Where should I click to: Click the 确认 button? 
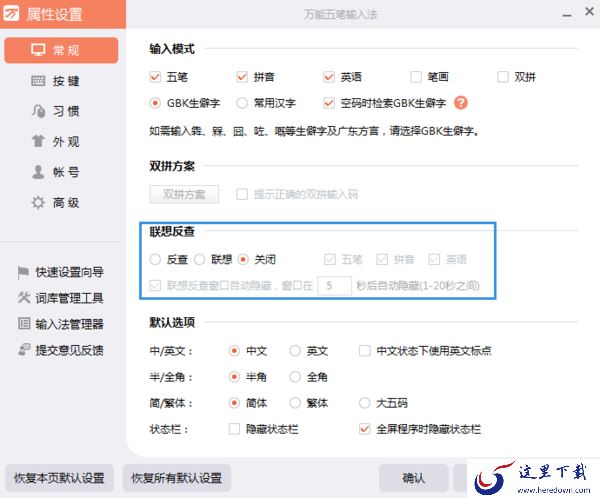pos(414,478)
